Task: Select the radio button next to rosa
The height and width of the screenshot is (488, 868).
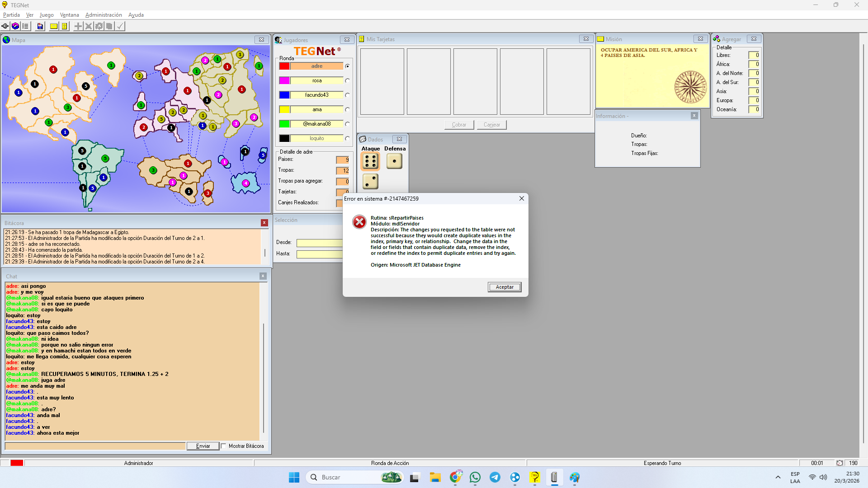Action: [x=347, y=81]
